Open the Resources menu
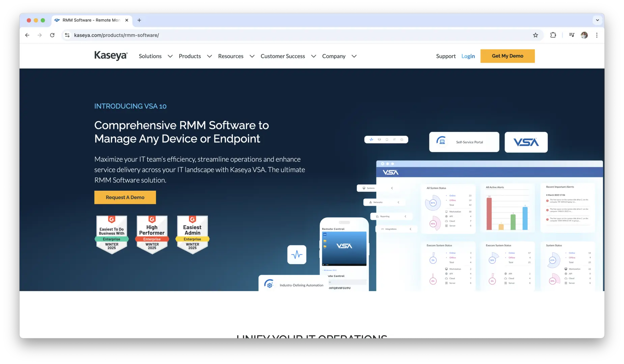Image resolution: width=624 pixels, height=364 pixels. [x=231, y=56]
